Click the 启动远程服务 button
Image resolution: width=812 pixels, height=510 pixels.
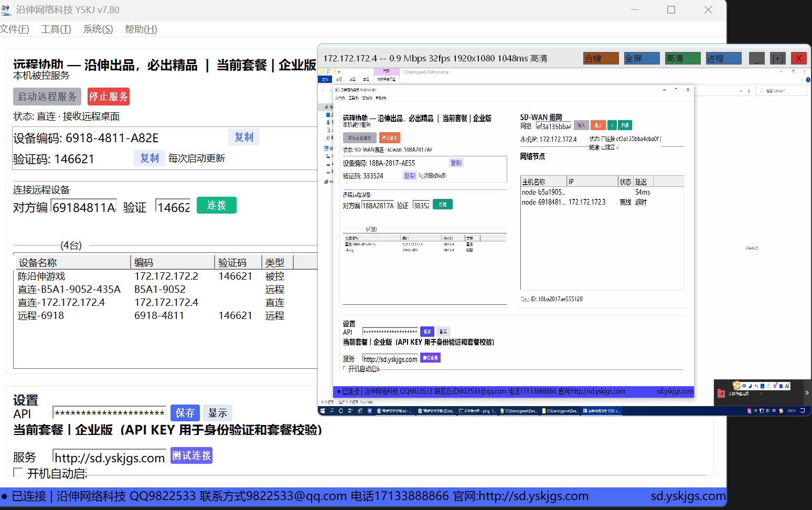[x=47, y=97]
